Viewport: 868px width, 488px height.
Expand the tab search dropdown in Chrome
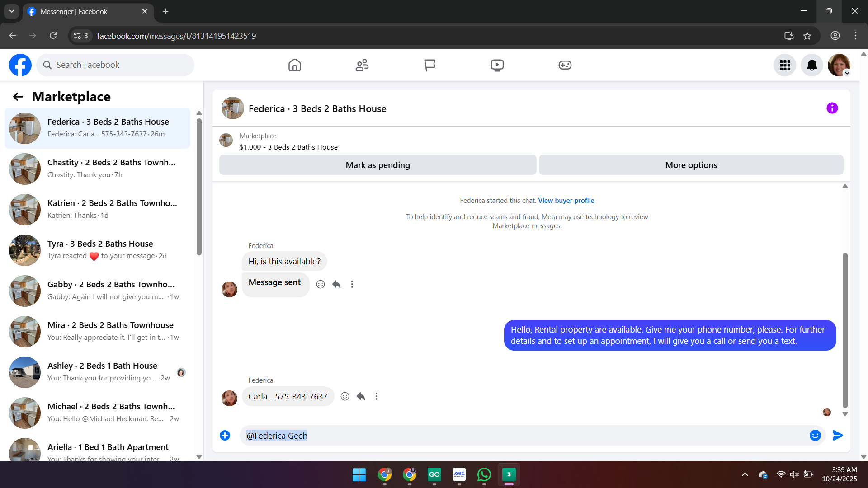12,11
